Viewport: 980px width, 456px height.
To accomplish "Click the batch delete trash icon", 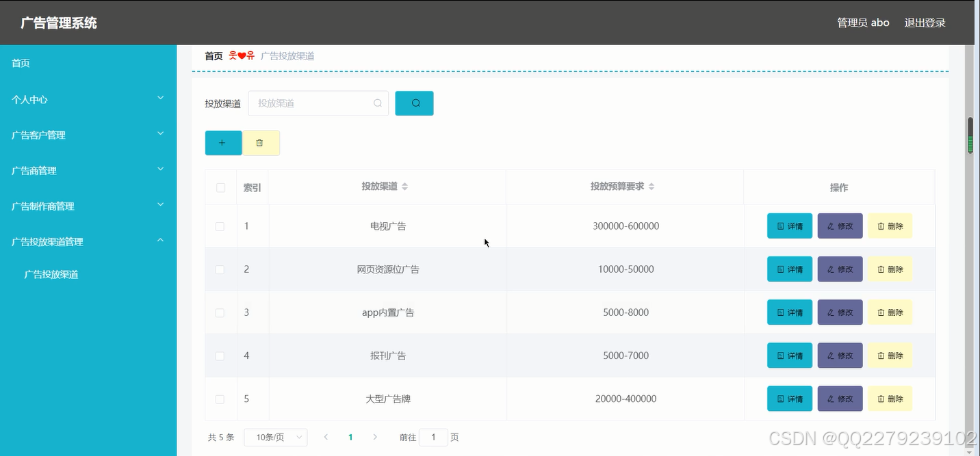I will [x=261, y=142].
